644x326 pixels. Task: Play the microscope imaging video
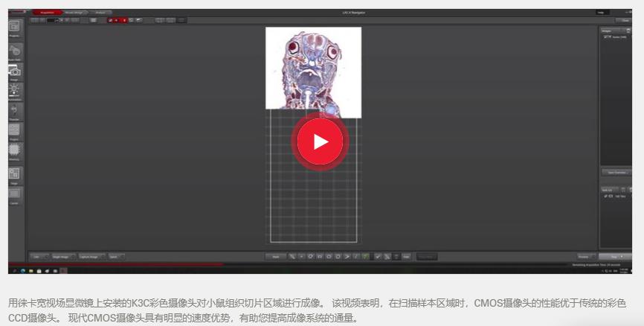(321, 141)
